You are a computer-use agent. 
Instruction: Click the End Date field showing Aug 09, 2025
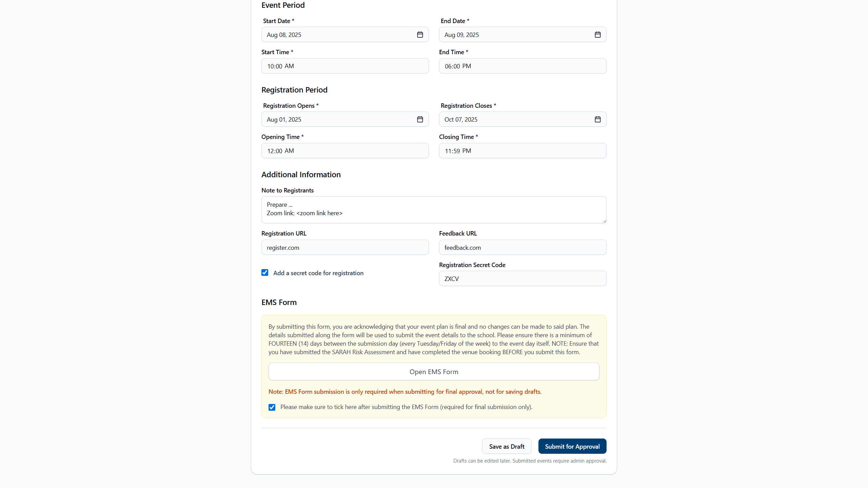[515, 35]
